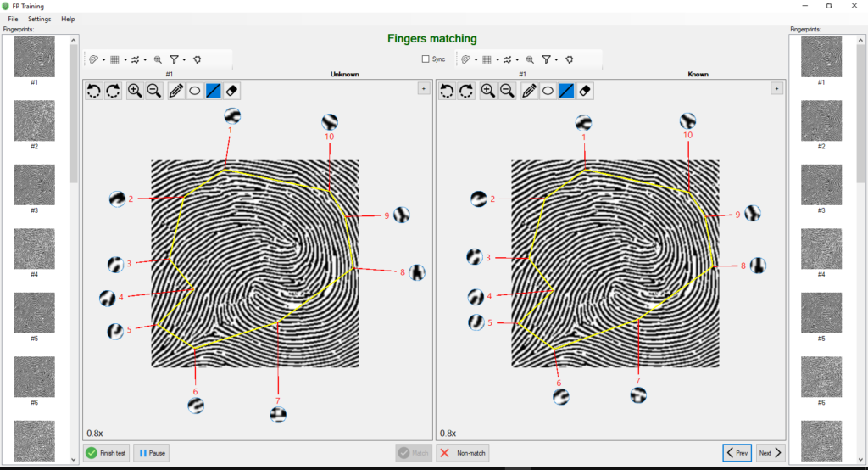Click the grid icon in Unknown toolbar
The height and width of the screenshot is (470, 868).
[114, 59]
